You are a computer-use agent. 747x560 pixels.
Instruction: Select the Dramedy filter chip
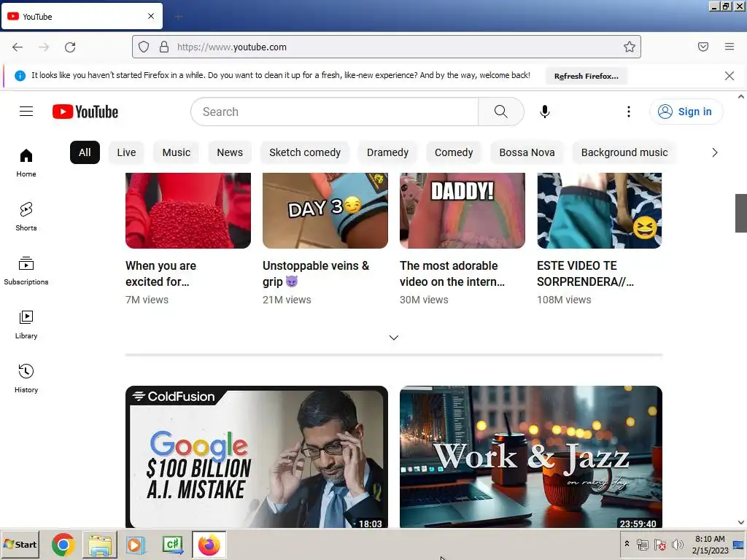tap(388, 152)
